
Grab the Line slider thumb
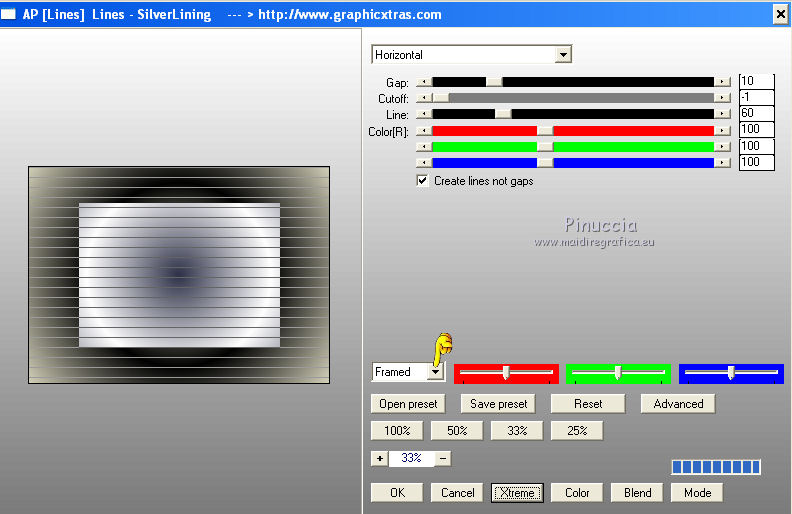pyautogui.click(x=503, y=114)
